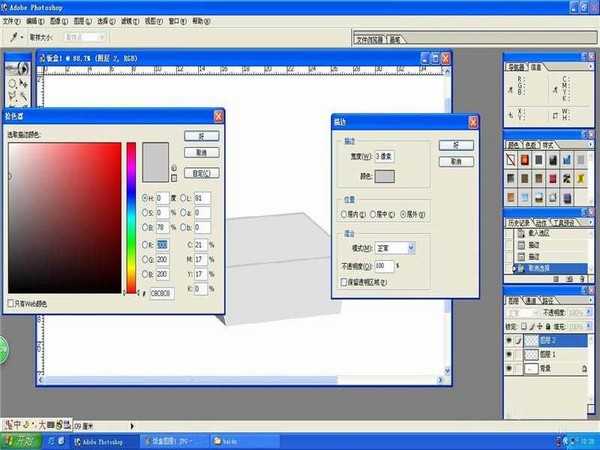Select the S radio button in color picker
This screenshot has height=450, width=600.
(x=145, y=212)
